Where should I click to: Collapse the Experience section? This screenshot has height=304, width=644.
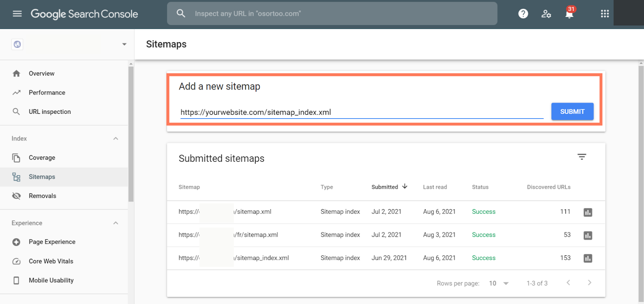coord(116,223)
